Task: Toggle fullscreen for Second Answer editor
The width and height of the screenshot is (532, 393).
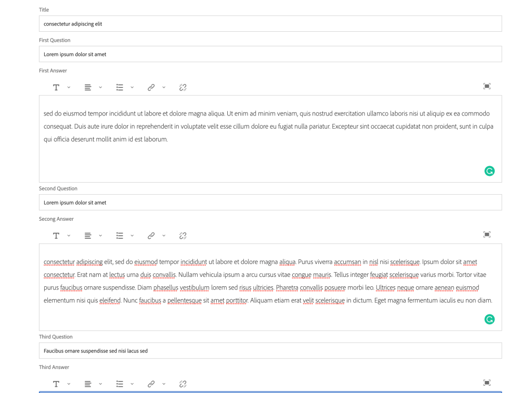Action: pos(487,235)
